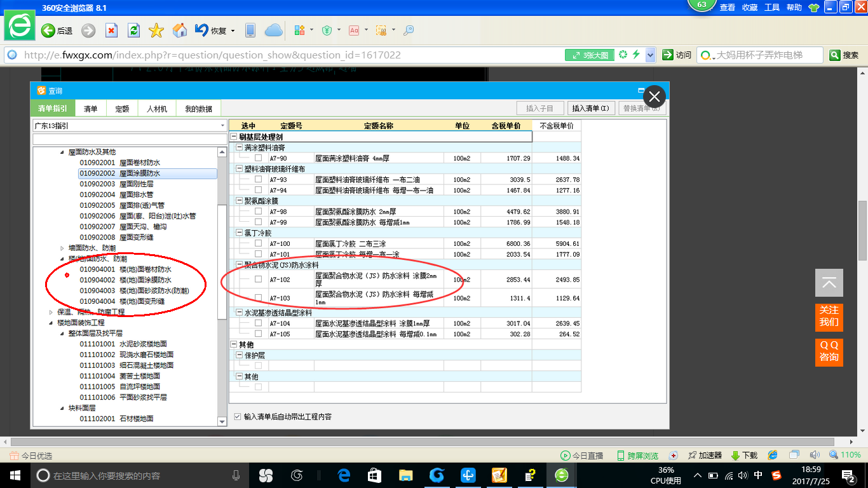868x488 pixels.
Task: Click the 3张大图 button in address bar
Action: point(589,55)
